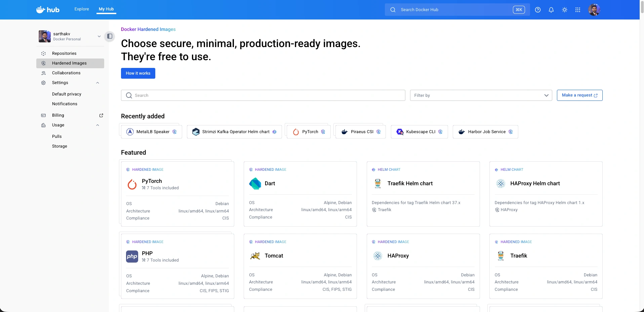Click the Piraeus CSI whale icon
644x312 pixels.
(x=345, y=132)
